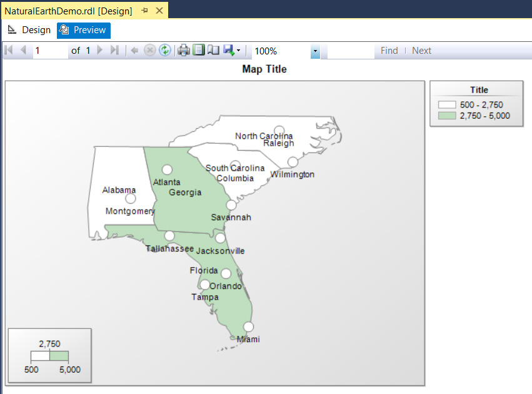Toggle Print Layout view

pos(198,51)
